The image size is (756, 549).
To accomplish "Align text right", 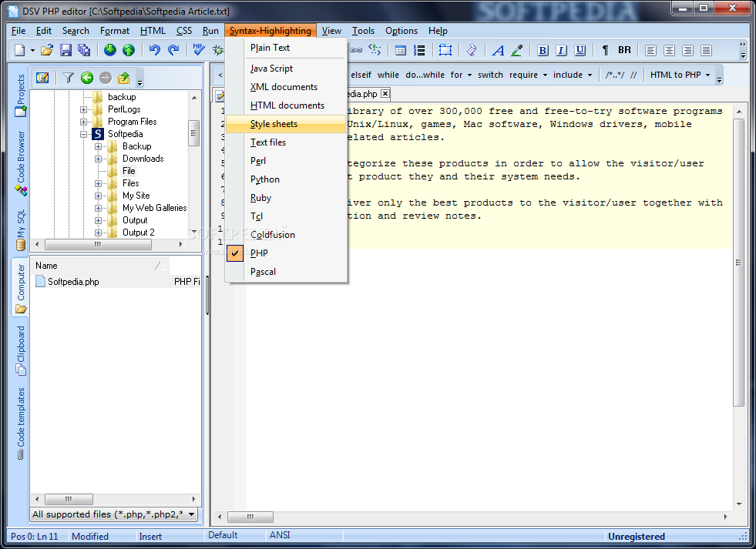I will 688,50.
